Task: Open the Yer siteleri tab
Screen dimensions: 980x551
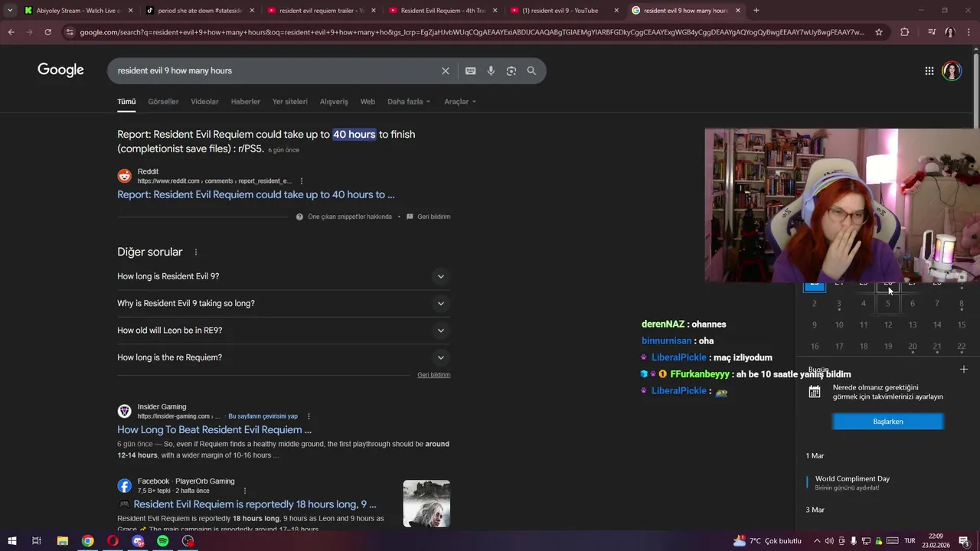Action: coord(289,102)
